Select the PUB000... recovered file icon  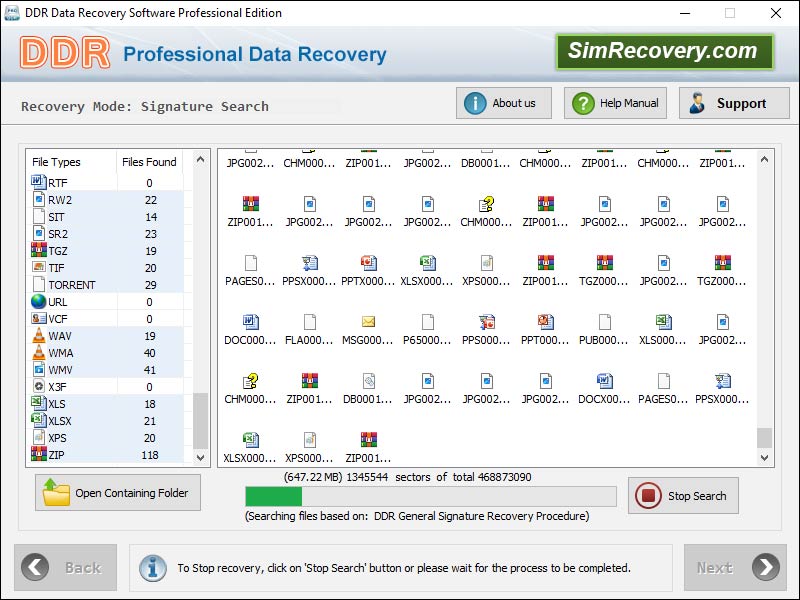[x=605, y=322]
